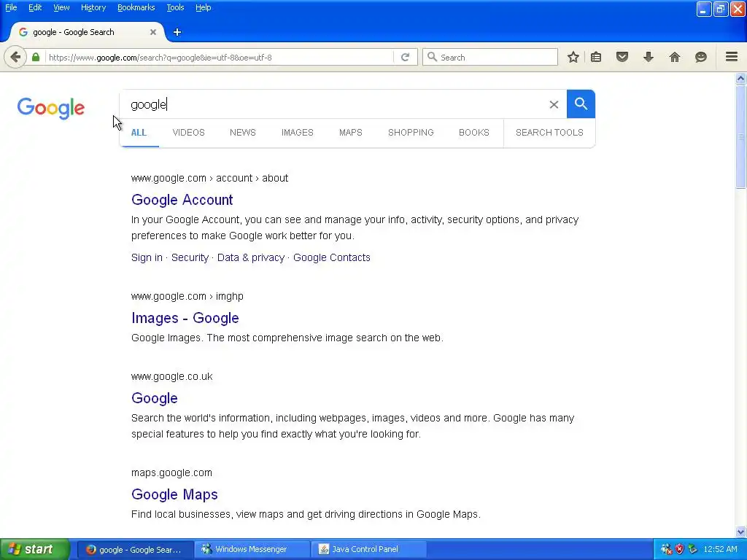Open the File menu
Image resolution: width=747 pixels, height=560 pixels.
pyautogui.click(x=11, y=7)
